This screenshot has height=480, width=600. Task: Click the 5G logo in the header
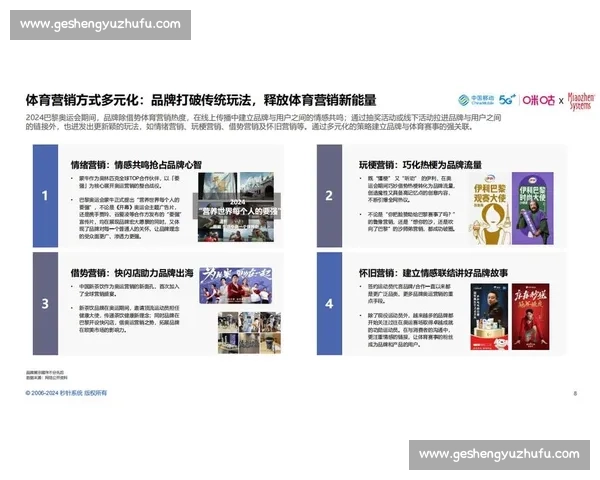(507, 100)
